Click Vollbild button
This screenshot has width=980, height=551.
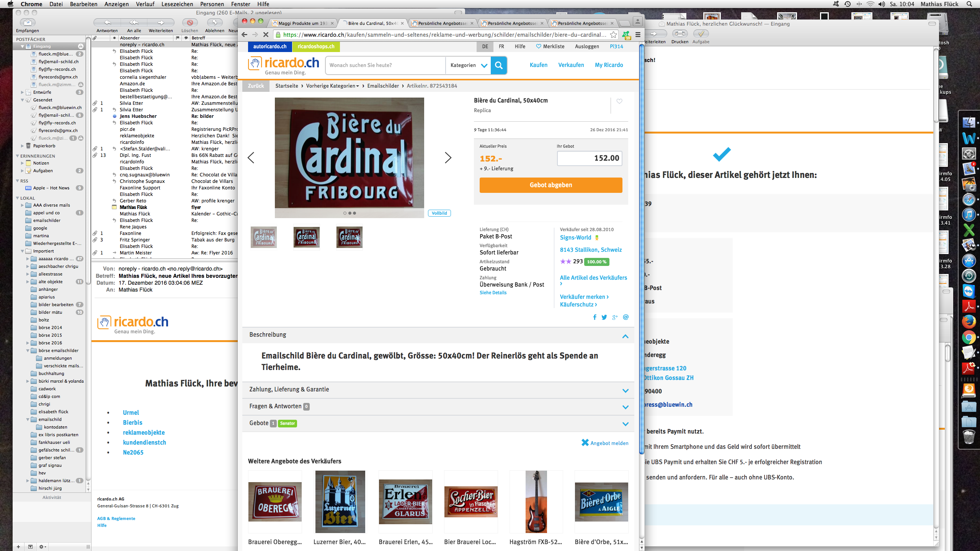[x=439, y=213]
